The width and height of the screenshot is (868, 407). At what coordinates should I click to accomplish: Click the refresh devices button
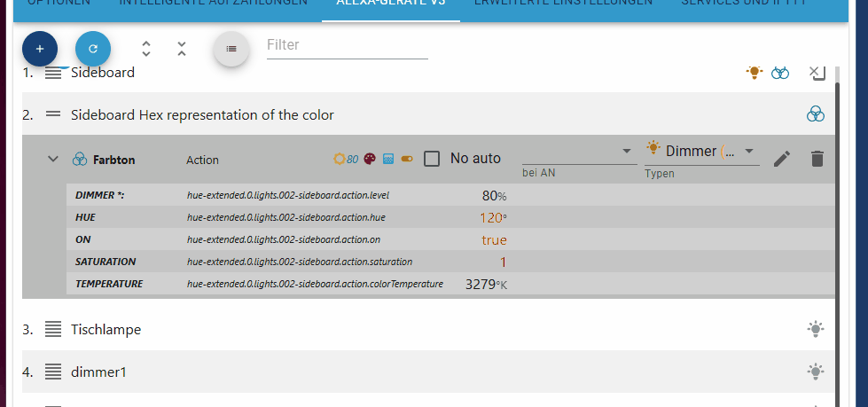(x=93, y=49)
